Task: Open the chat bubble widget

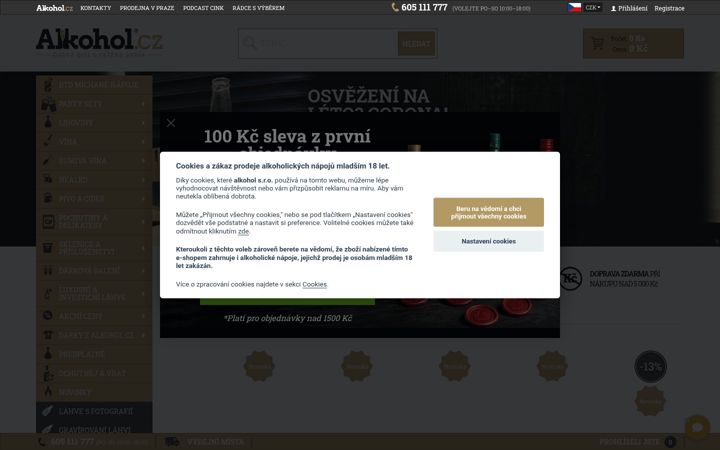Action: 698,428
